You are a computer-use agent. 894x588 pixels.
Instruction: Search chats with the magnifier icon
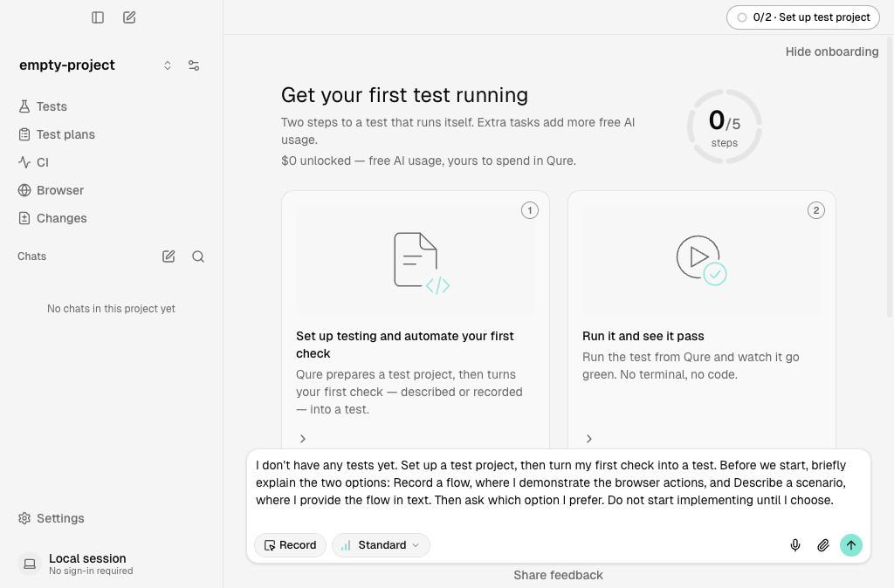pos(198,256)
